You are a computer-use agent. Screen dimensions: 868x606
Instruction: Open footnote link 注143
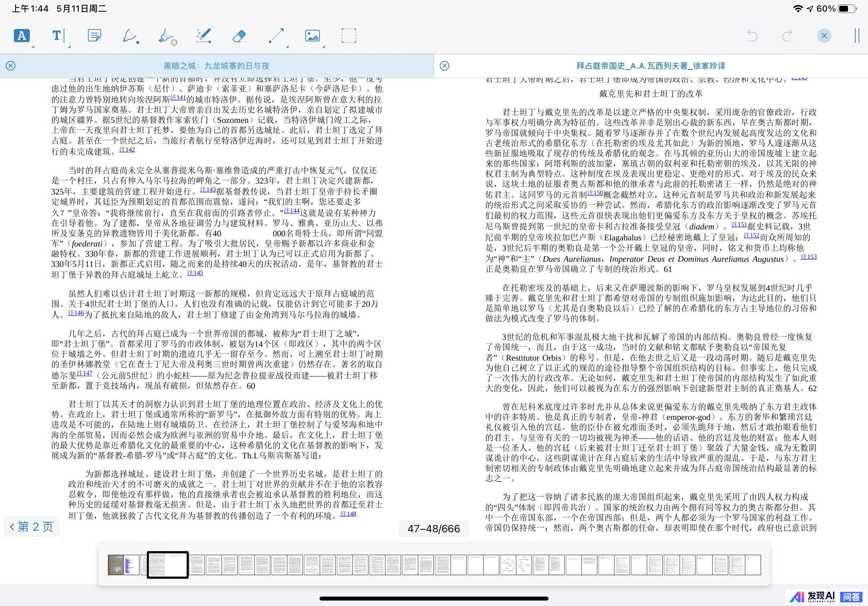click(x=208, y=190)
